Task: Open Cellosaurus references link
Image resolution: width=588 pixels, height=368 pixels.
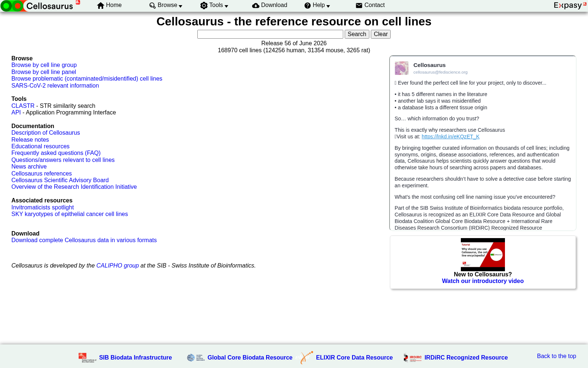Action: tap(42, 174)
